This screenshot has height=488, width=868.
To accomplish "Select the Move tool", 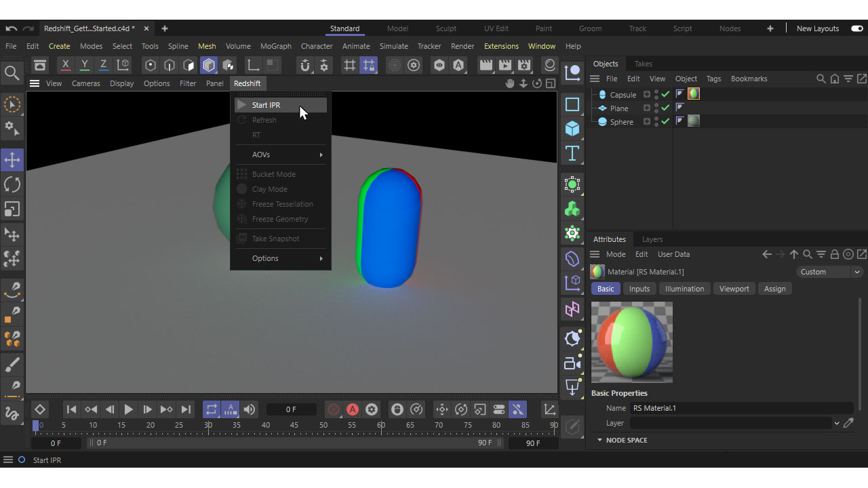I will click(12, 160).
